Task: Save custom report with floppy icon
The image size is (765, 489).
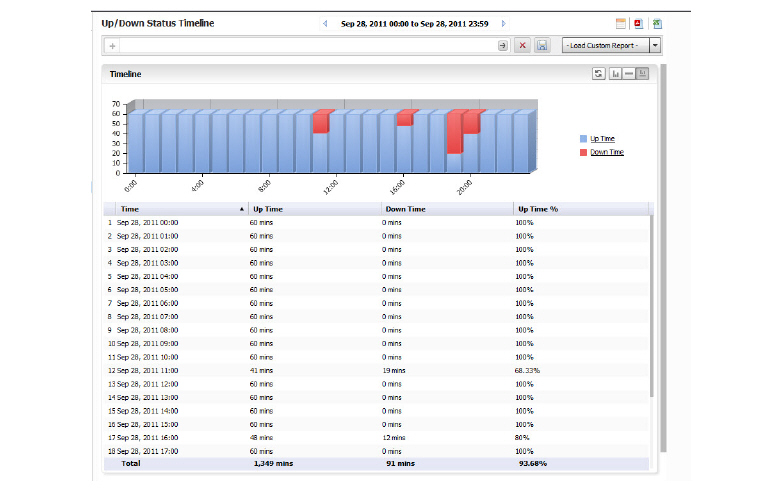Action: (542, 45)
